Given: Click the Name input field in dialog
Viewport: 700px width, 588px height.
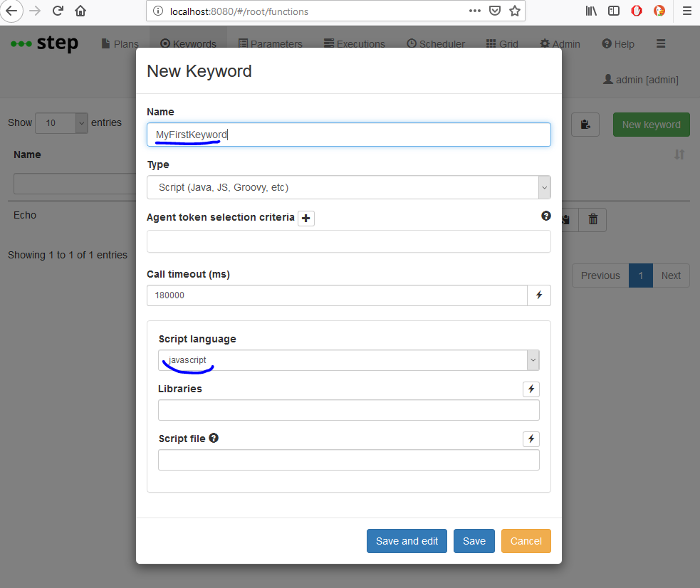Looking at the screenshot, I should click(x=349, y=135).
